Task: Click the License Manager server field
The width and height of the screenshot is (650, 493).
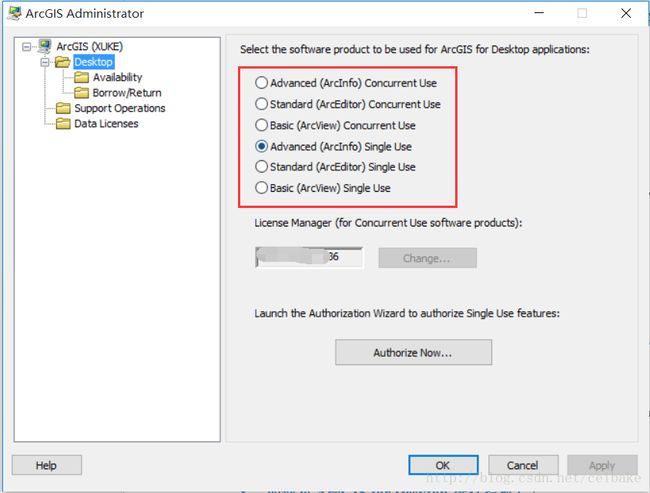Action: pos(309,257)
